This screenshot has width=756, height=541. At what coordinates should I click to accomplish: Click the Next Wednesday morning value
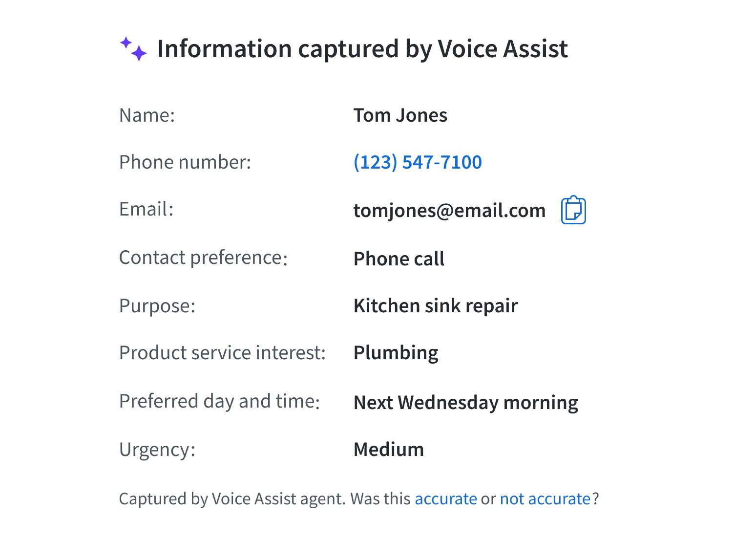click(465, 403)
